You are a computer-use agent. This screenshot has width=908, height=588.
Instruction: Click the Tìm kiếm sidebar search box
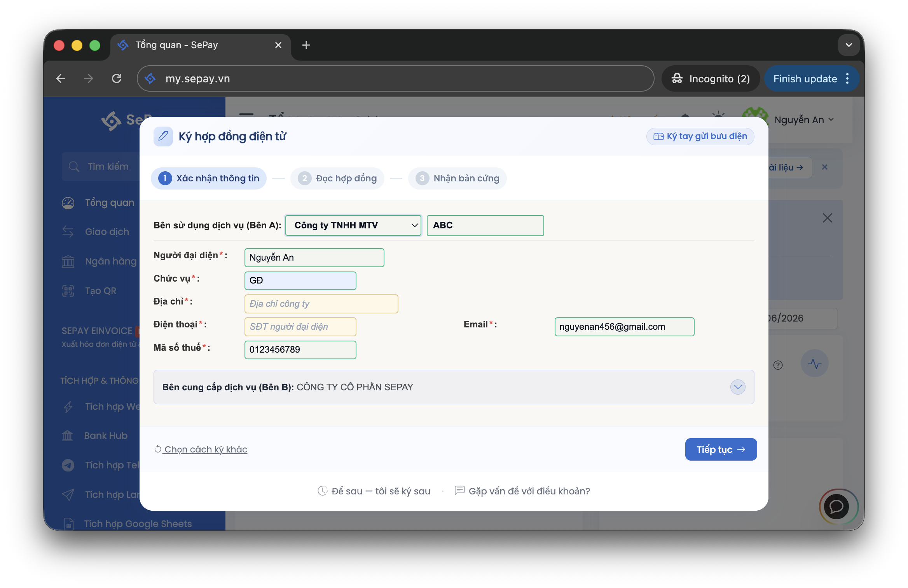coord(101,167)
